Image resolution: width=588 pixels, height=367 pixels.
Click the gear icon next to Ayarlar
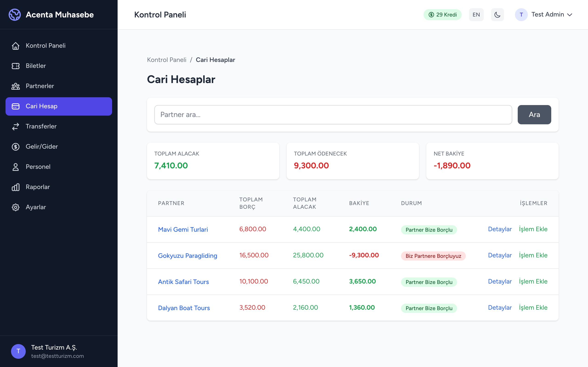(x=16, y=207)
